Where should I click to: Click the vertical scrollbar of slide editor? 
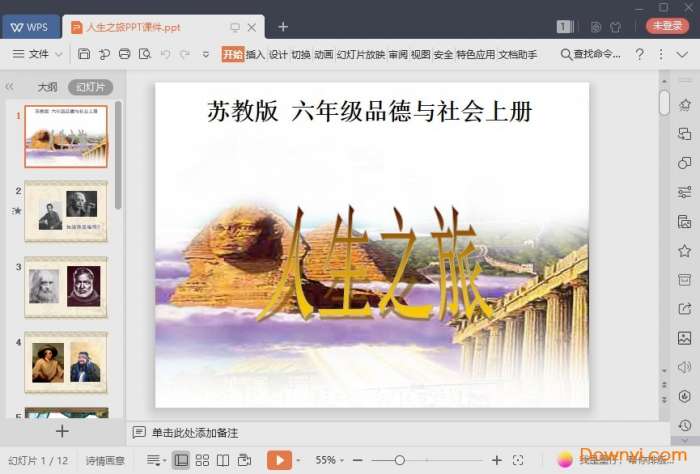click(x=664, y=102)
